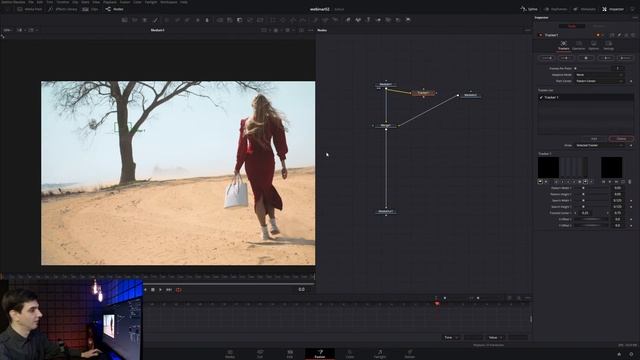Open the Inspector panel options menu
This screenshot has height=360, width=640.
(635, 18)
